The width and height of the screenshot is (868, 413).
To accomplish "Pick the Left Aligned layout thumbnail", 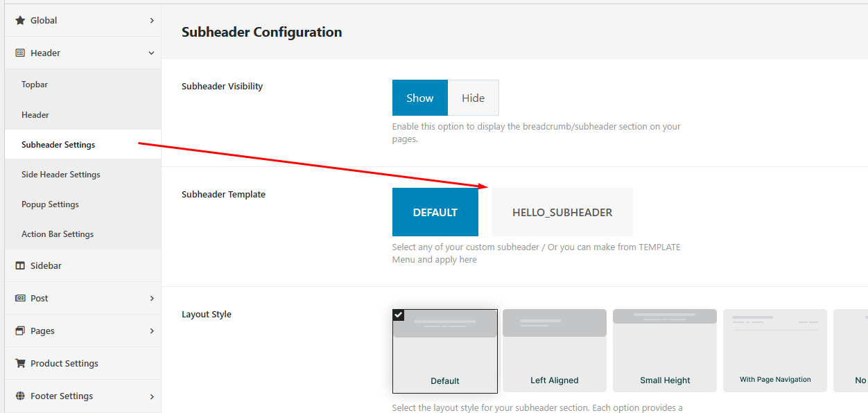I will tap(554, 350).
